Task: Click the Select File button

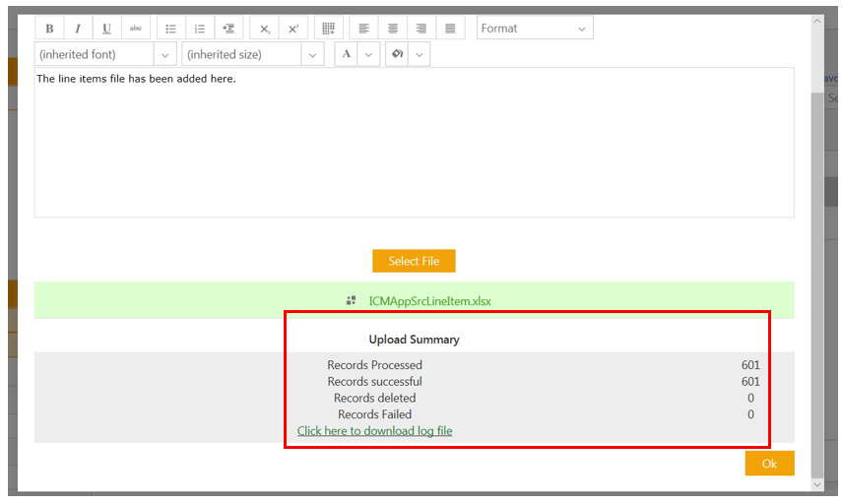Action: pos(414,261)
